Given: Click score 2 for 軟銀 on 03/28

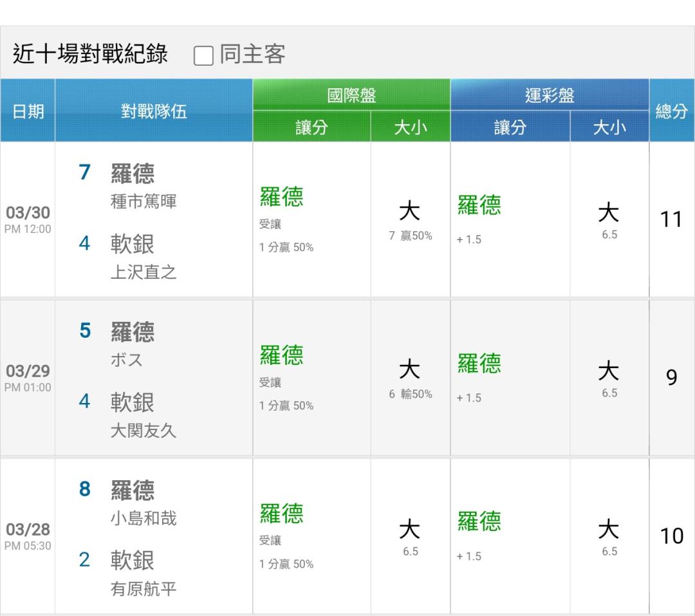Looking at the screenshot, I should pyautogui.click(x=85, y=559).
